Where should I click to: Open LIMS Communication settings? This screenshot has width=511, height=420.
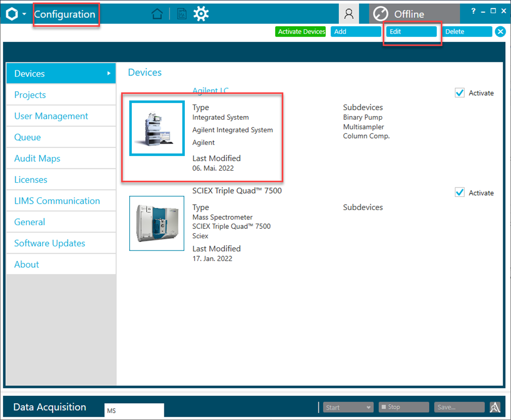tap(61, 201)
